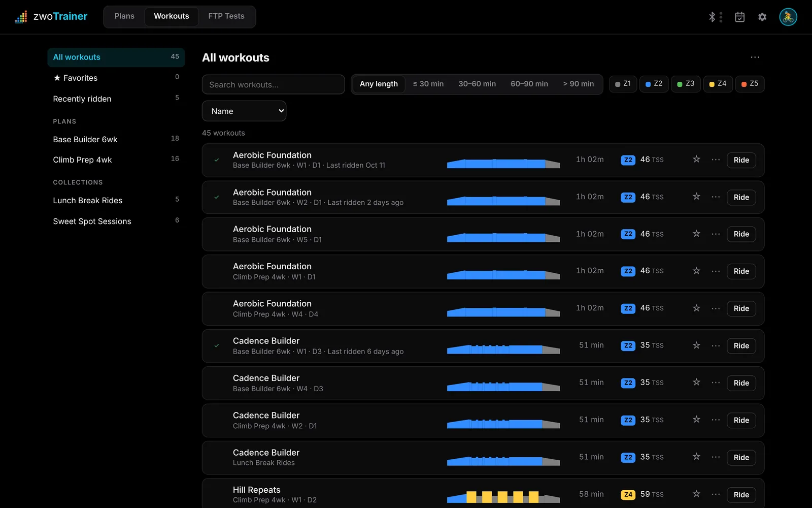Open the Climb Prep 4wk plan

pos(116,160)
